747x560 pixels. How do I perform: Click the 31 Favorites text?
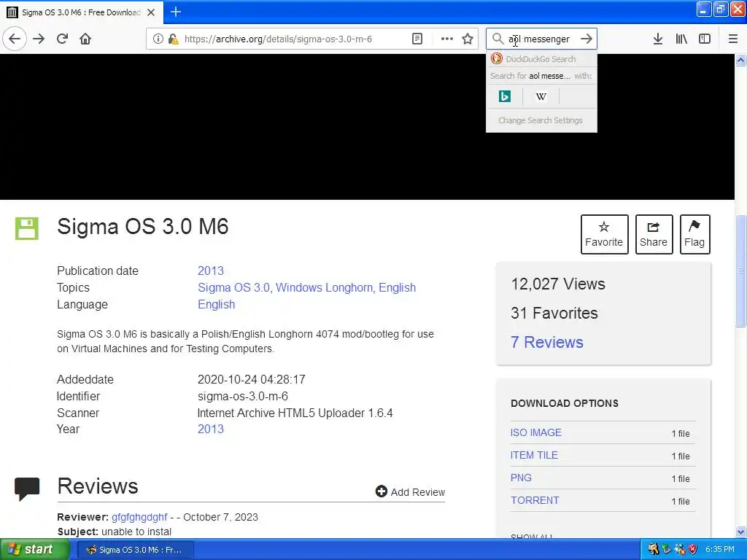click(x=554, y=313)
